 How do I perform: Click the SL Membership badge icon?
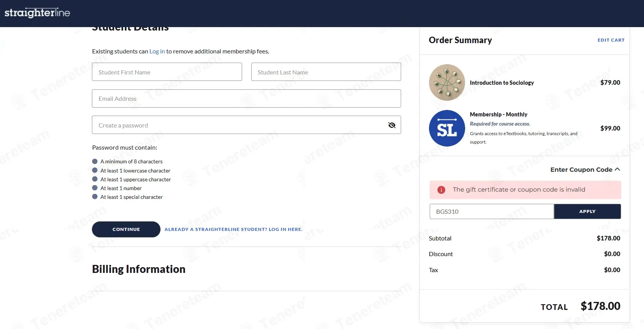pos(447,128)
